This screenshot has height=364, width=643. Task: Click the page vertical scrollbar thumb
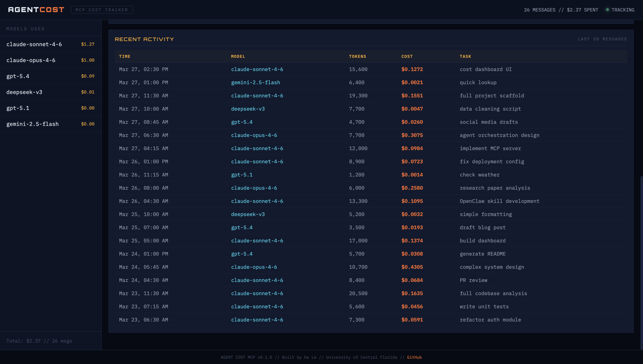point(641,263)
